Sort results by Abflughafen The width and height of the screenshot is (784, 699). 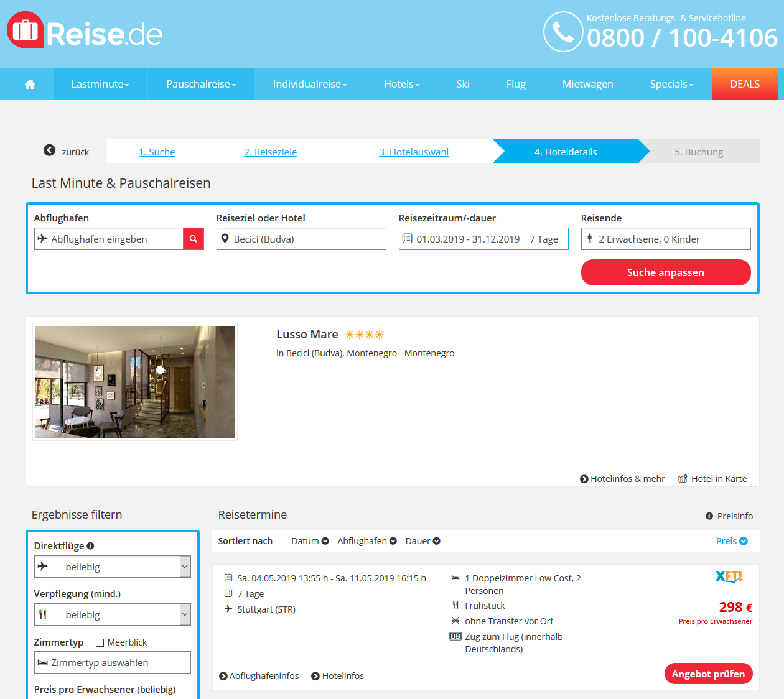click(x=367, y=541)
